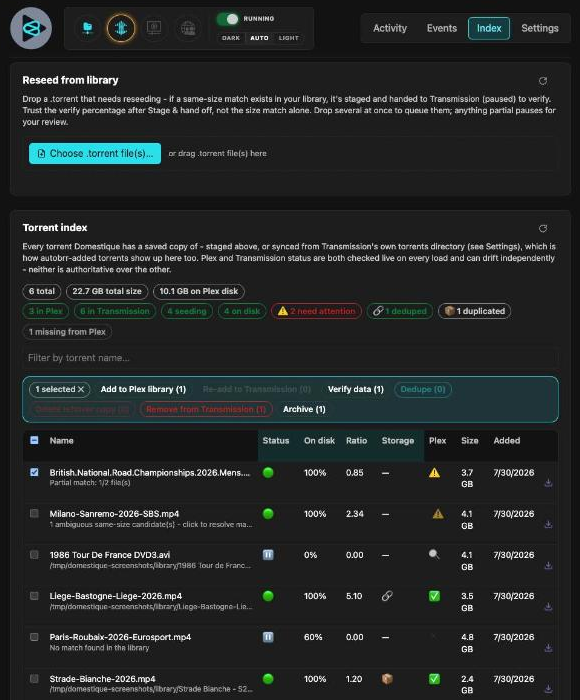Refresh the Reseed from library panel

pyautogui.click(x=543, y=81)
